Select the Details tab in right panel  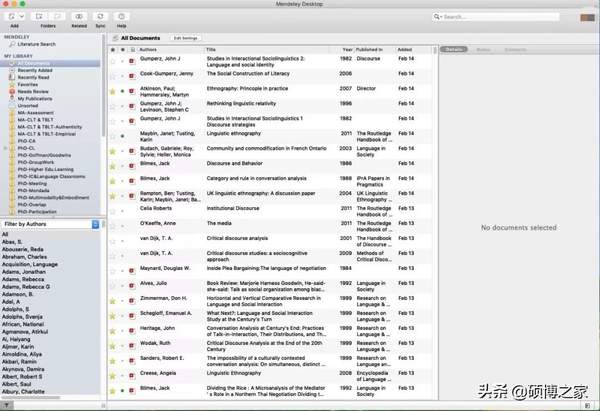point(455,48)
